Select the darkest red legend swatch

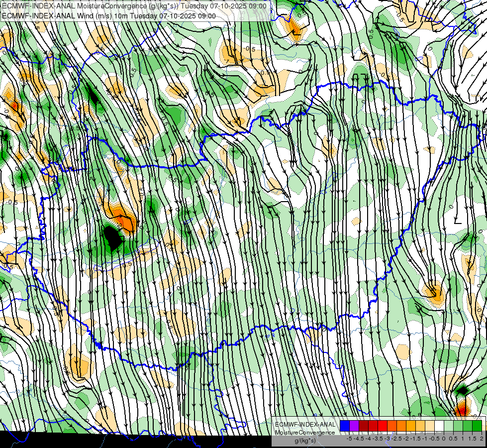pos(364,426)
